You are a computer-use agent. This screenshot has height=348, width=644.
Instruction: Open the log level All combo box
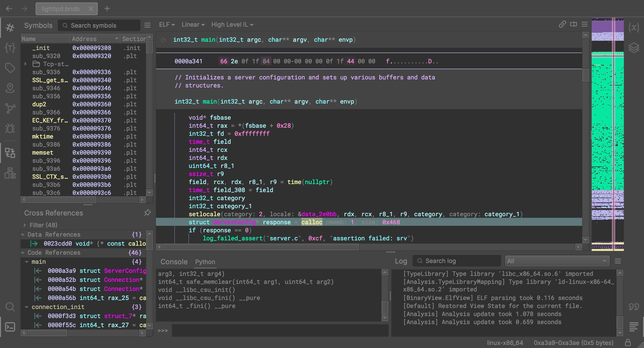(557, 261)
